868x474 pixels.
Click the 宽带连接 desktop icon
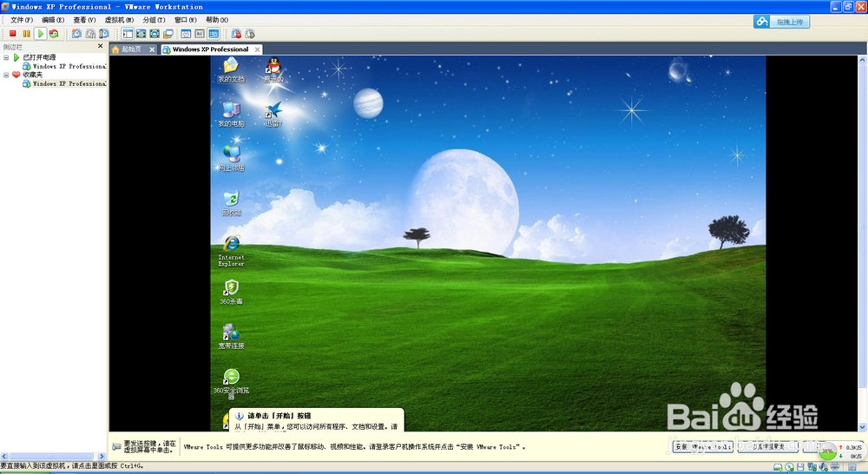tap(231, 336)
